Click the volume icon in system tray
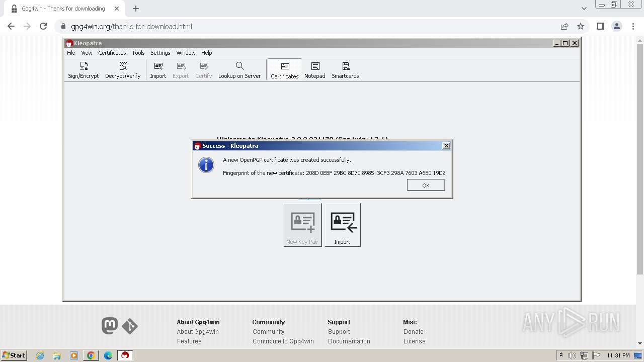 point(572,355)
